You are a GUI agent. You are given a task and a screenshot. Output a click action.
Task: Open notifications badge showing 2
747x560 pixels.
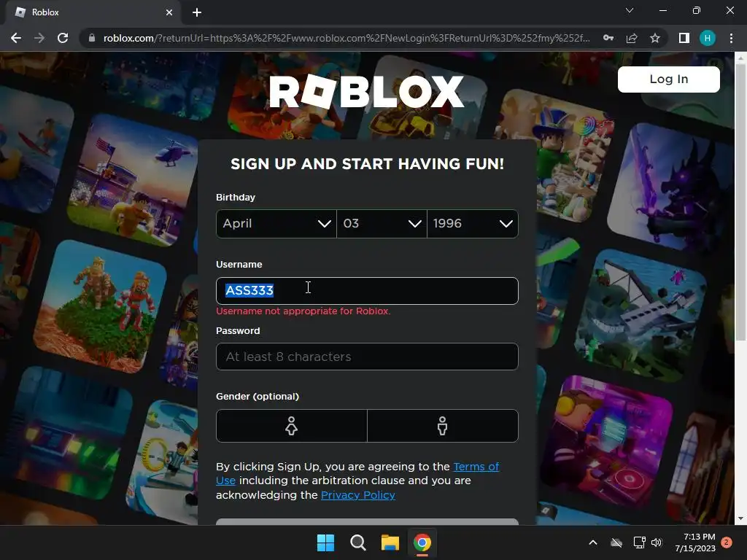point(727,542)
